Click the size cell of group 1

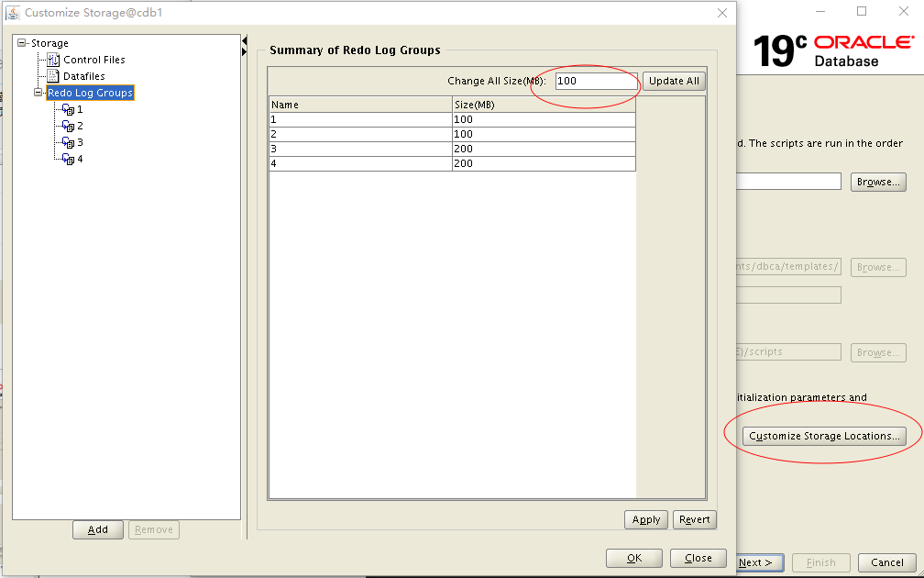click(544, 119)
